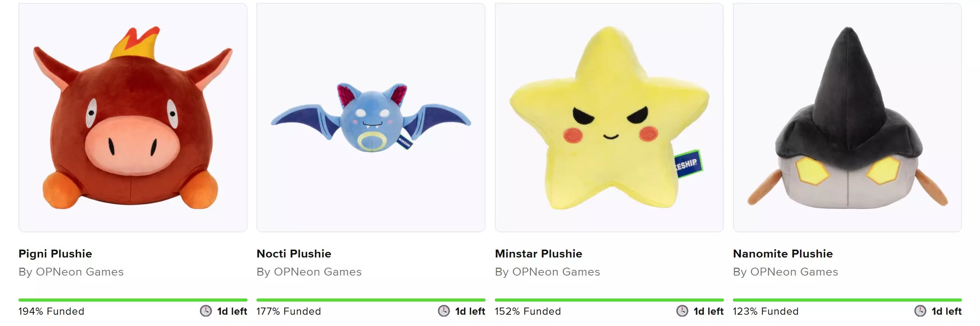Click By OPNeon Games under Pigni Plushie

click(71, 271)
